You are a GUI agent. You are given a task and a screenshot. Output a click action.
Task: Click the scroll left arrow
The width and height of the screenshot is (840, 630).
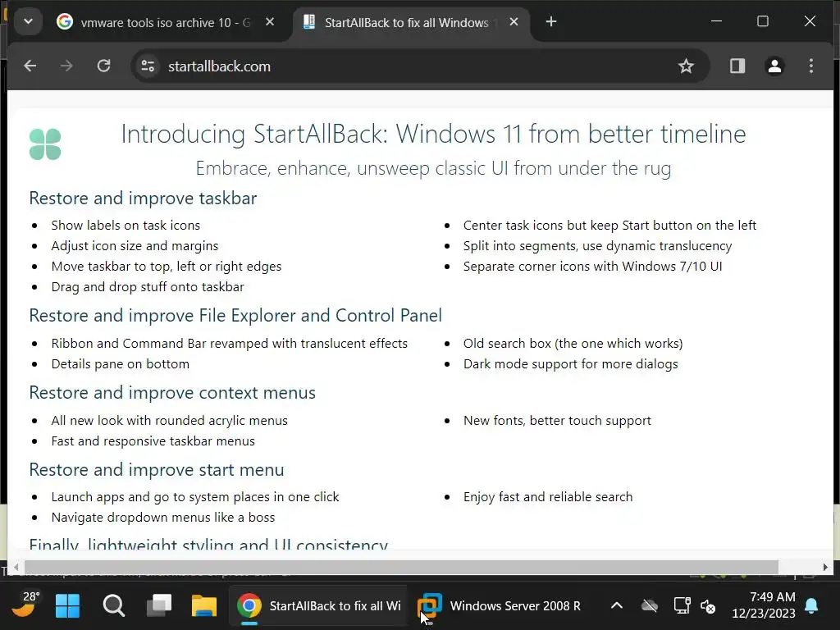coord(16,567)
